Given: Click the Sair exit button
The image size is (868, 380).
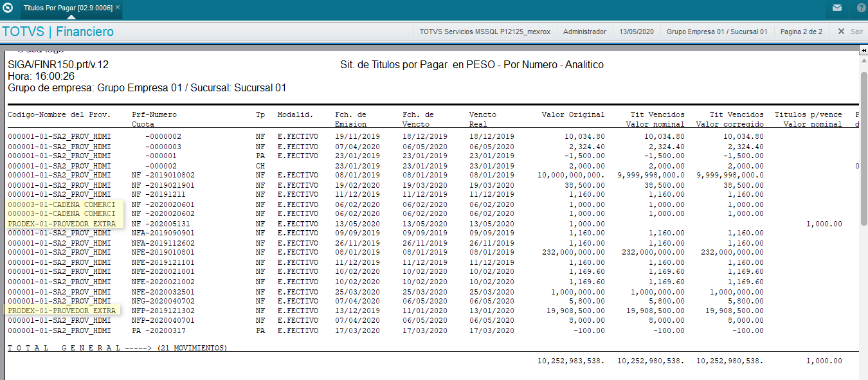Looking at the screenshot, I should (850, 31).
